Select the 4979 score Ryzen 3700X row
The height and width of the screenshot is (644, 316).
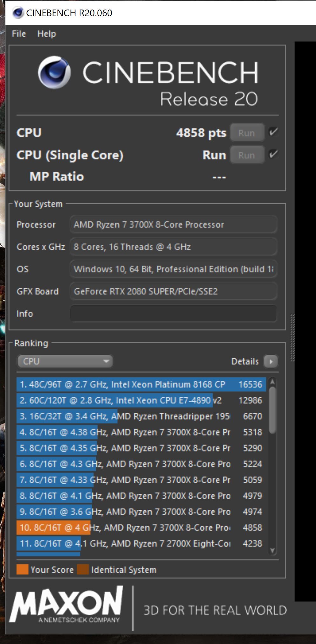[141, 496]
